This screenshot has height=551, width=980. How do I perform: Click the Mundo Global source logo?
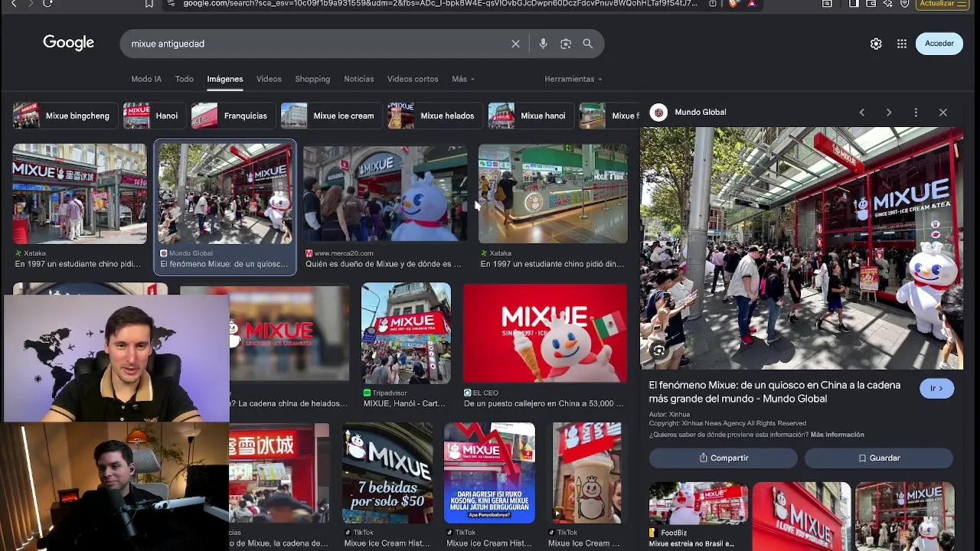tap(658, 112)
